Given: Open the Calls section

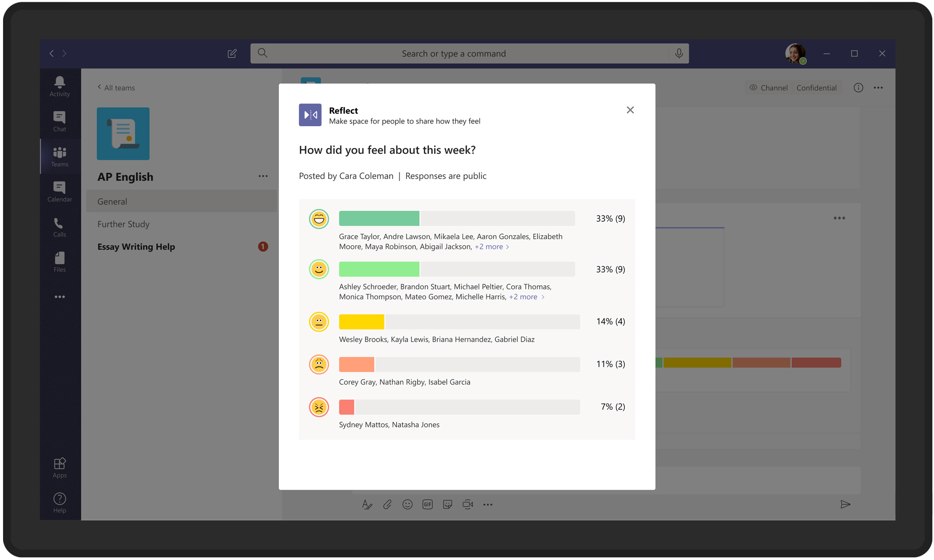Looking at the screenshot, I should tap(60, 227).
